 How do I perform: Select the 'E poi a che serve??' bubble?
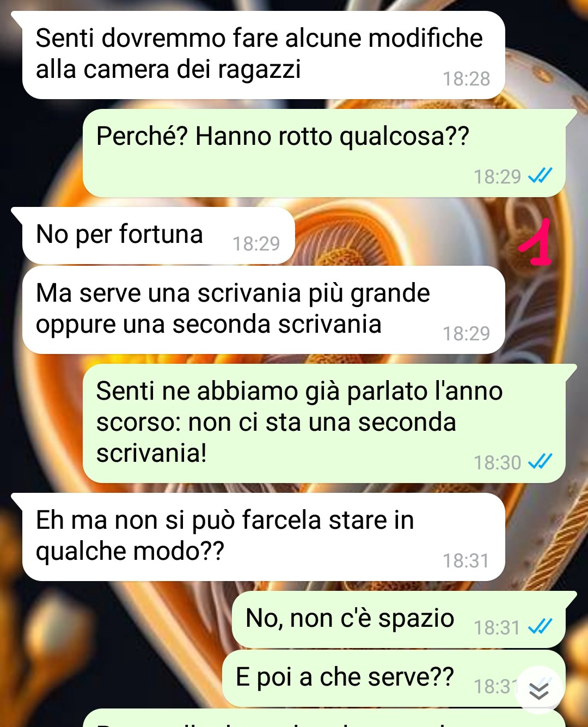pos(394,679)
